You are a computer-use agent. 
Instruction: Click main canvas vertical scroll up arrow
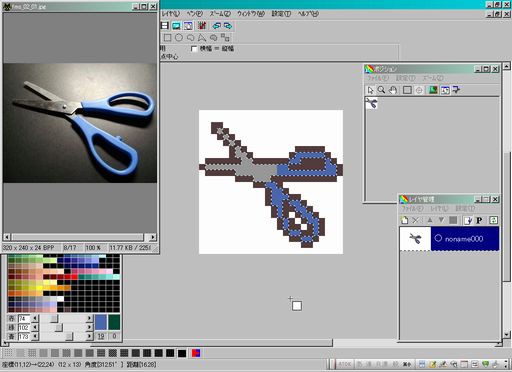pos(507,66)
